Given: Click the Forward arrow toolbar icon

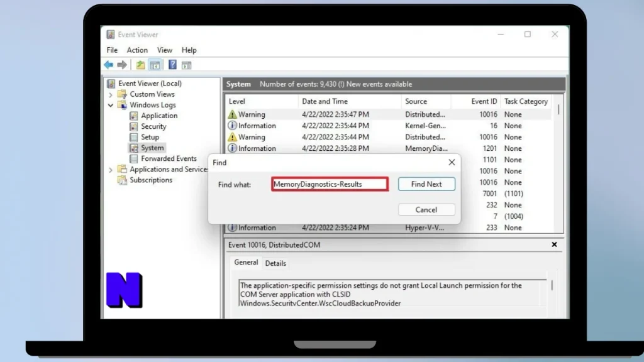Looking at the screenshot, I should coord(122,65).
